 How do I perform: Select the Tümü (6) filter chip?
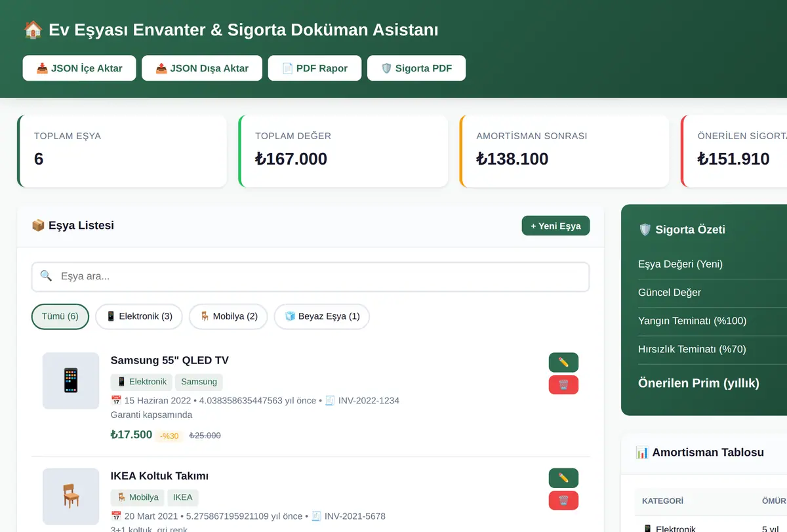coord(60,316)
